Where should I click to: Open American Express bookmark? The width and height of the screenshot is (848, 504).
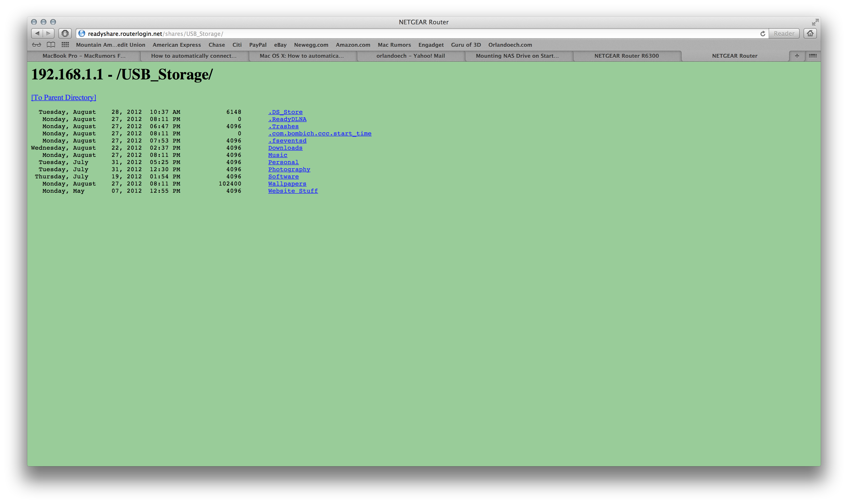(x=176, y=45)
